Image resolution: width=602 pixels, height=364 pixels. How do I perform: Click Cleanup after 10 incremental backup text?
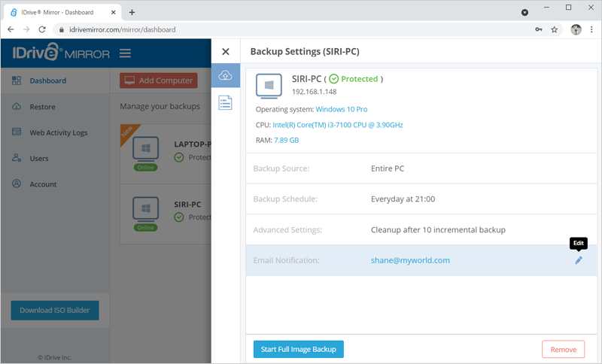(438, 229)
